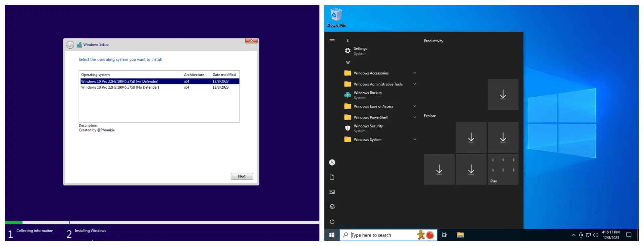
Task: Open the Power options icon
Action: click(x=332, y=222)
